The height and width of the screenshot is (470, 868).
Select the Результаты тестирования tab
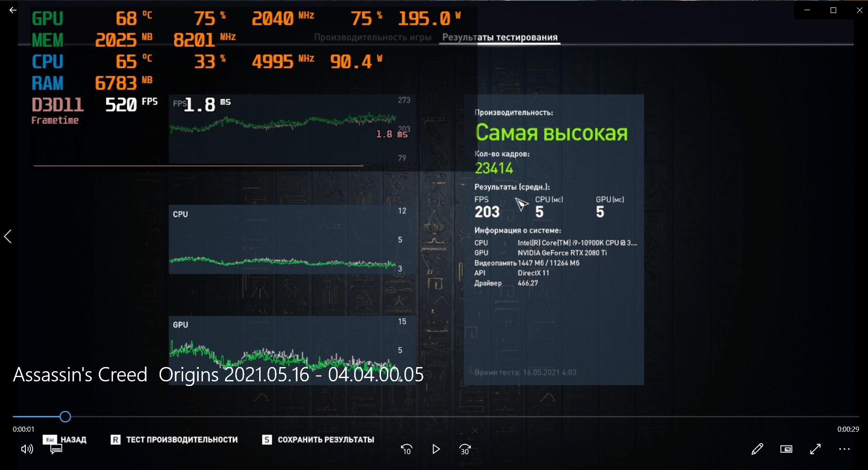pos(499,37)
